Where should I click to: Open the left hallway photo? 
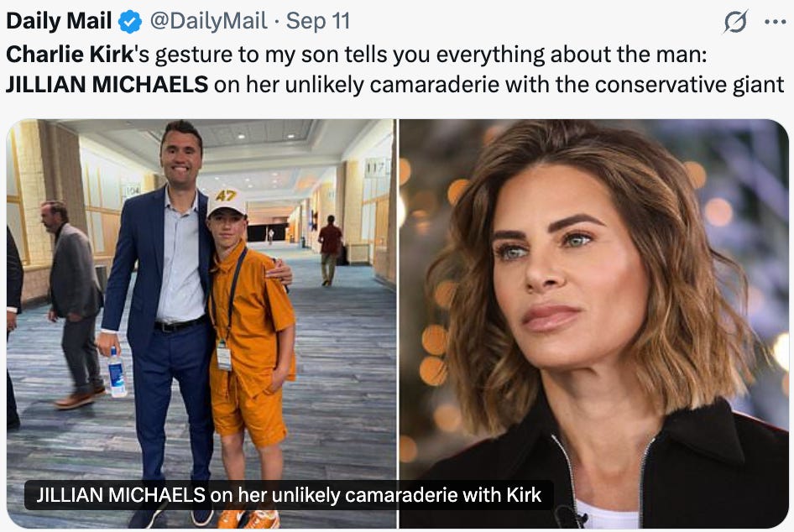coord(201,324)
